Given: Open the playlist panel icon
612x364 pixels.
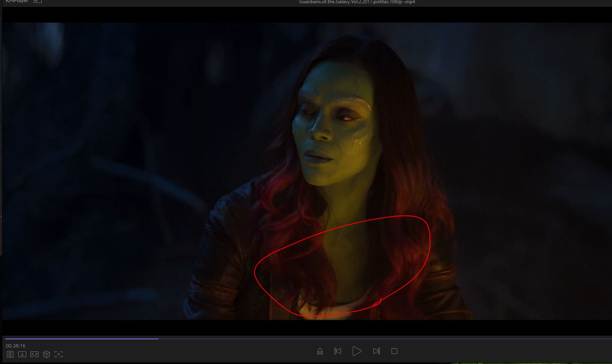Looking at the screenshot, I should point(10,354).
